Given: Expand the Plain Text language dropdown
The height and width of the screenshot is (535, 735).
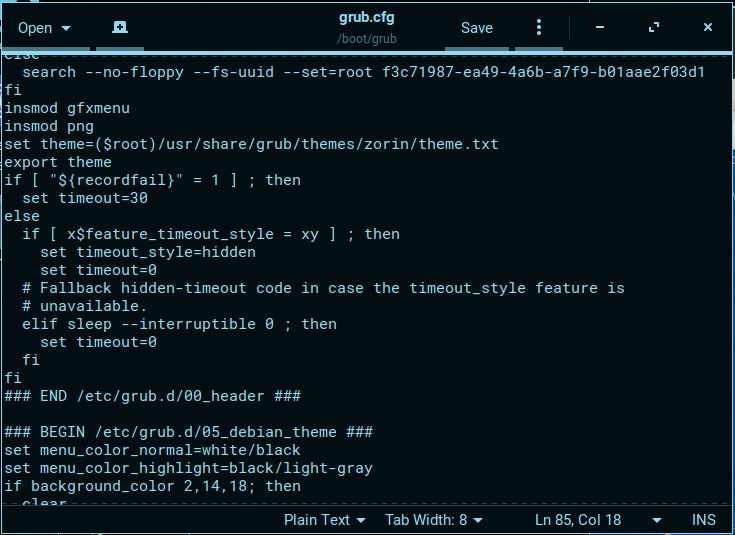Looking at the screenshot, I should [324, 520].
